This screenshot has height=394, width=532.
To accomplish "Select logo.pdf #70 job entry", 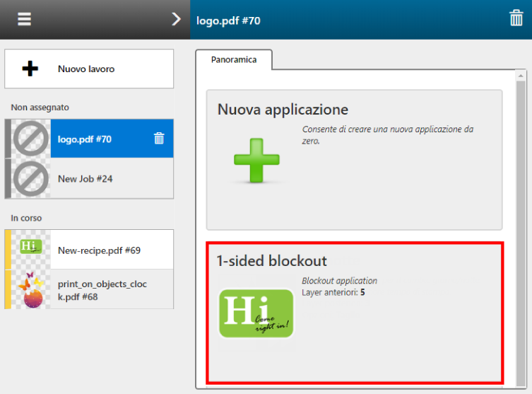I will coord(89,139).
